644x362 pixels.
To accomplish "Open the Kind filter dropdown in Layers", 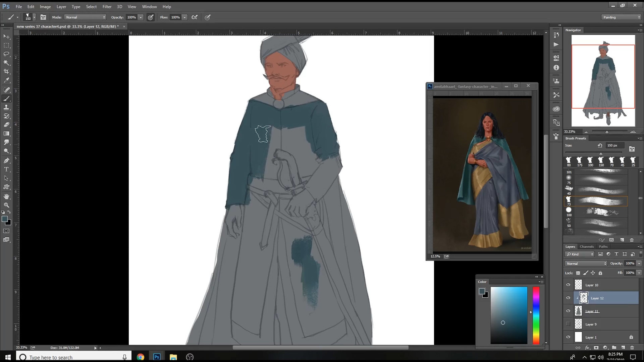I will [579, 254].
